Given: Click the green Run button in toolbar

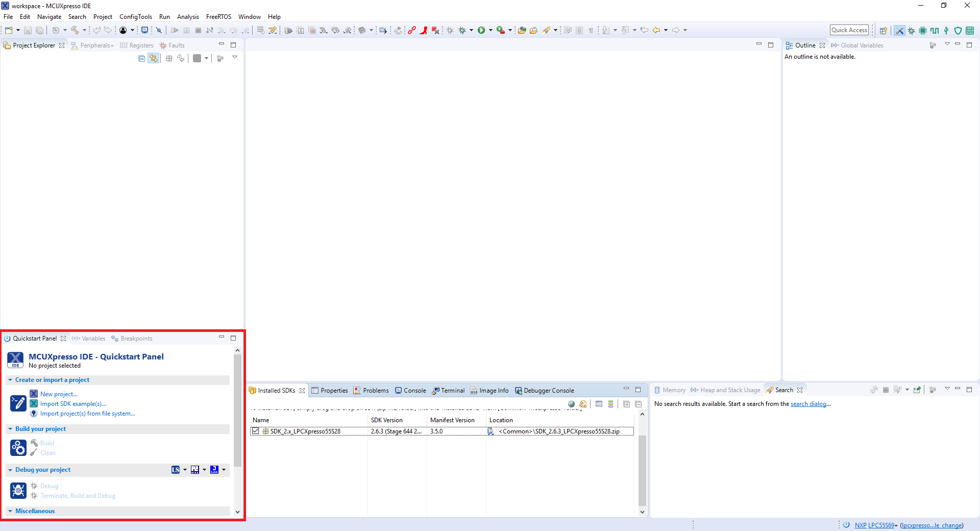Looking at the screenshot, I should tap(481, 30).
